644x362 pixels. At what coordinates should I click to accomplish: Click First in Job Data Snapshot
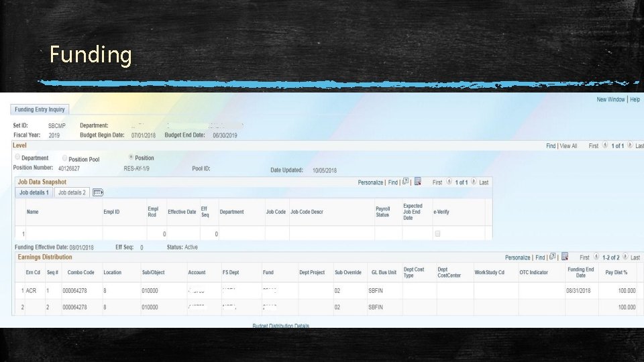[437, 182]
